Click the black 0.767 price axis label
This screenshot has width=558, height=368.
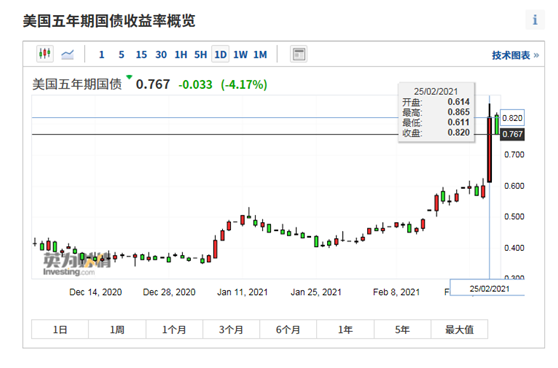coord(512,134)
